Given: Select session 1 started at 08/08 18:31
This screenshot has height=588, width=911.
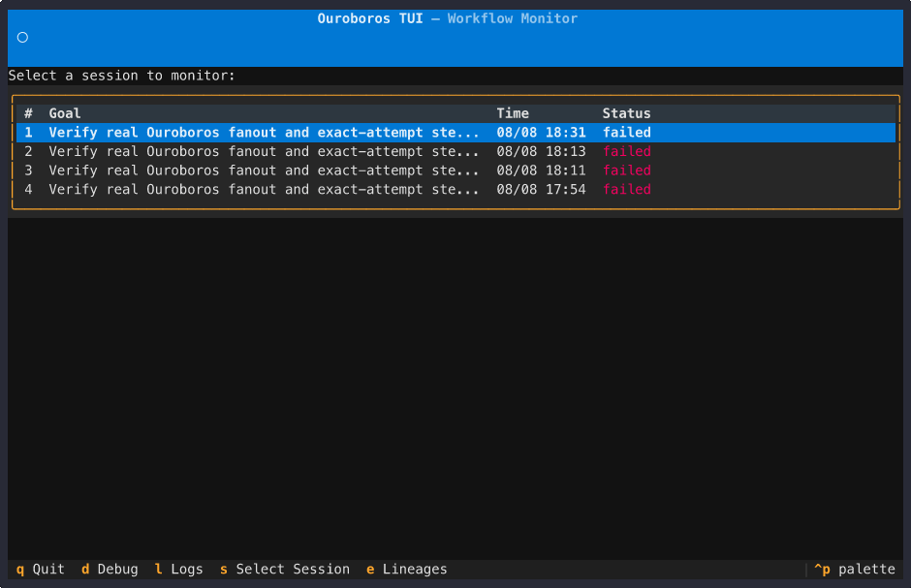Looking at the screenshot, I should coord(455,133).
